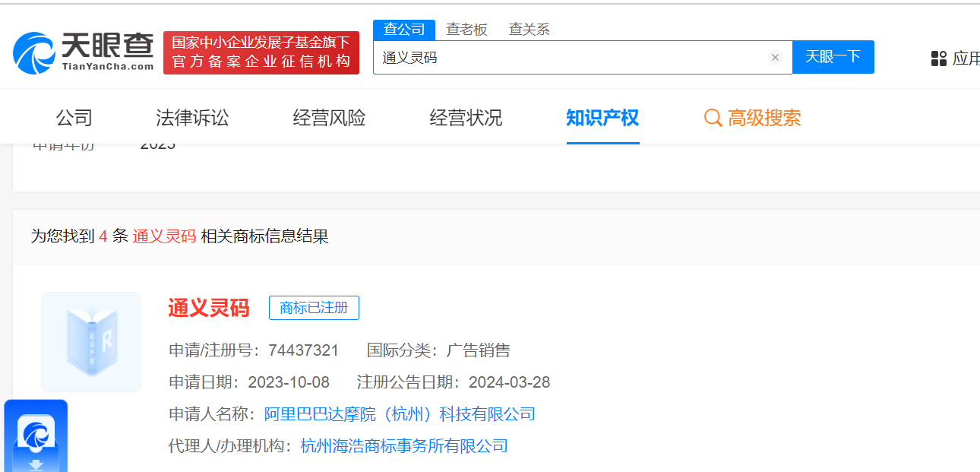
Task: Go to the 法律诉讼 tab
Action: [x=192, y=118]
